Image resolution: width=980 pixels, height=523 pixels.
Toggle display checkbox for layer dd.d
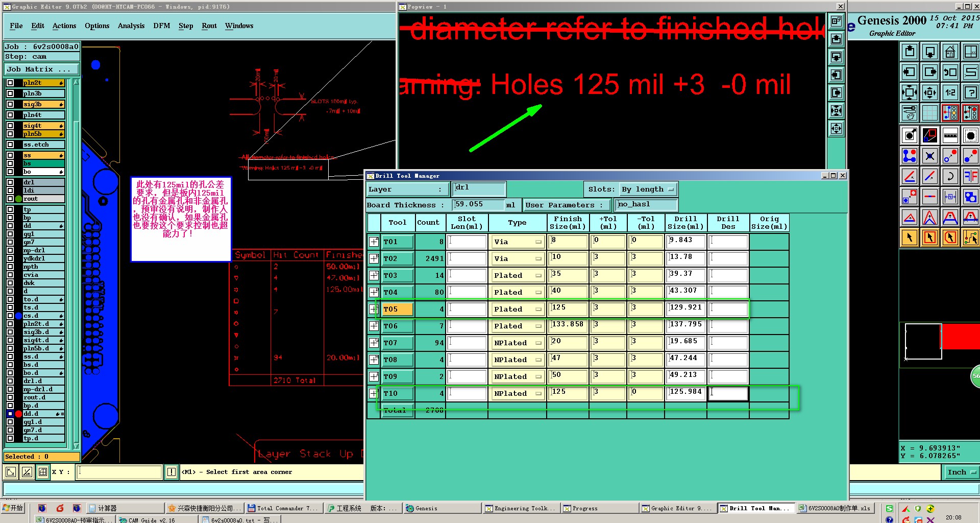point(10,414)
